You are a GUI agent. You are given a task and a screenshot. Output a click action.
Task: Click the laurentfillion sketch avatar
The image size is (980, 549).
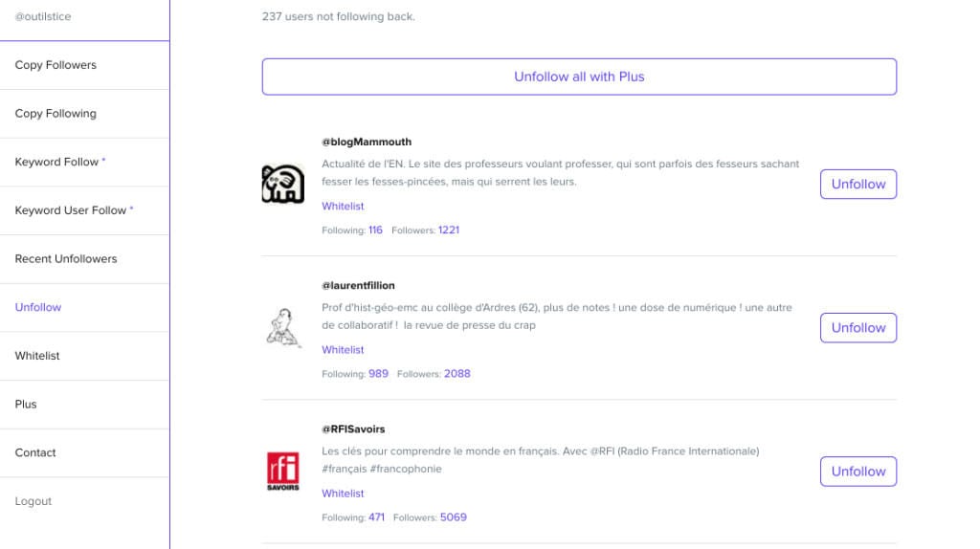tap(283, 327)
